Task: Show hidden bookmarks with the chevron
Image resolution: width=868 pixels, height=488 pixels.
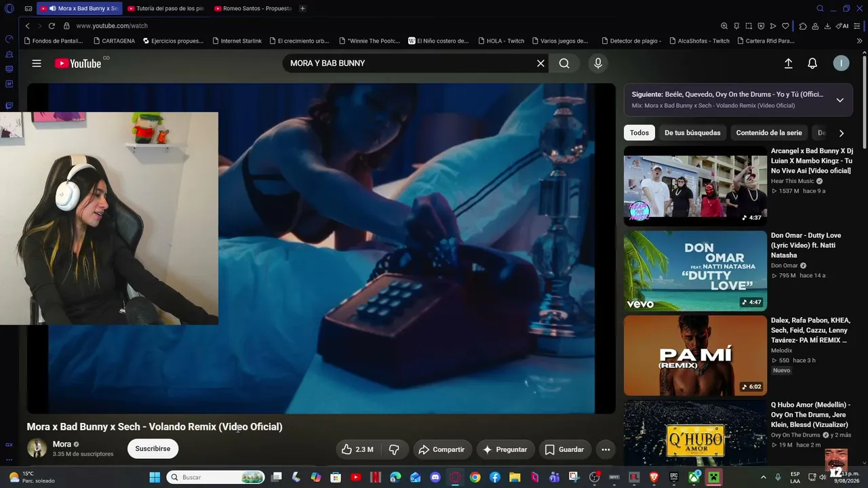Action: click(860, 41)
